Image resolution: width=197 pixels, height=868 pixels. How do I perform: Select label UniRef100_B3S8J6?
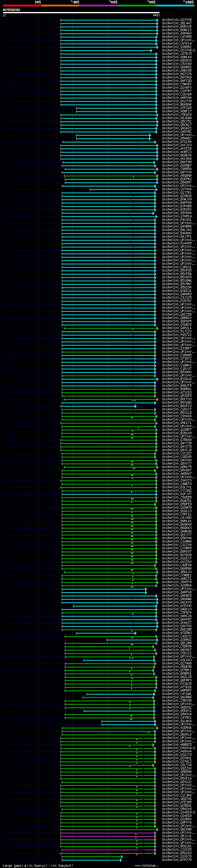tap(177, 379)
